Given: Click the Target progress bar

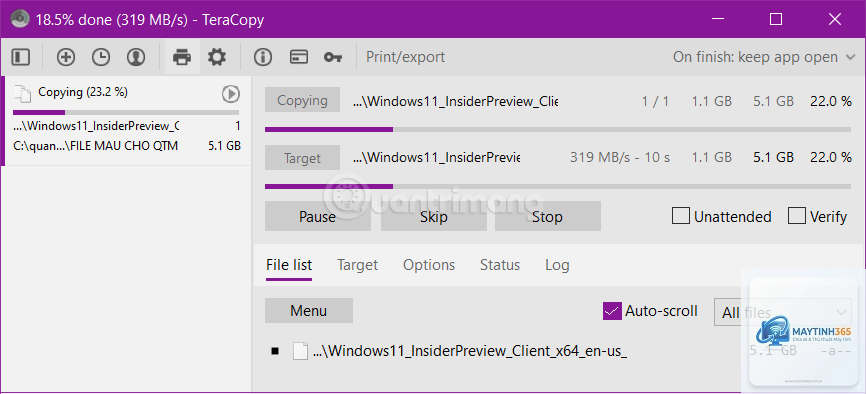Looking at the screenshot, I should tap(558, 187).
